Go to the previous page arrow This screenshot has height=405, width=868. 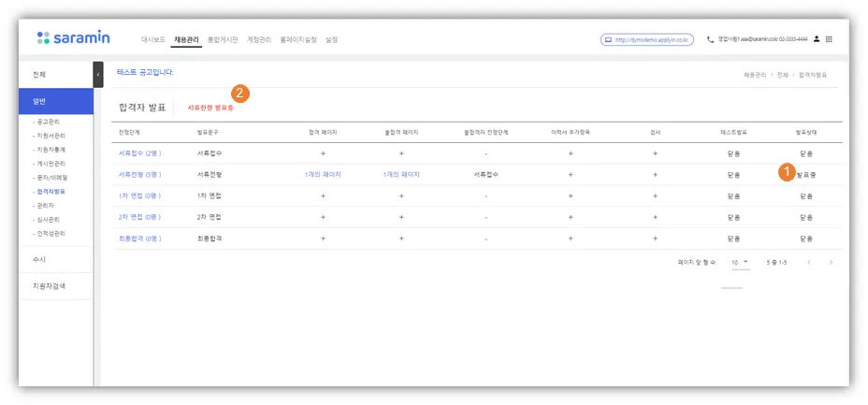[x=809, y=262]
